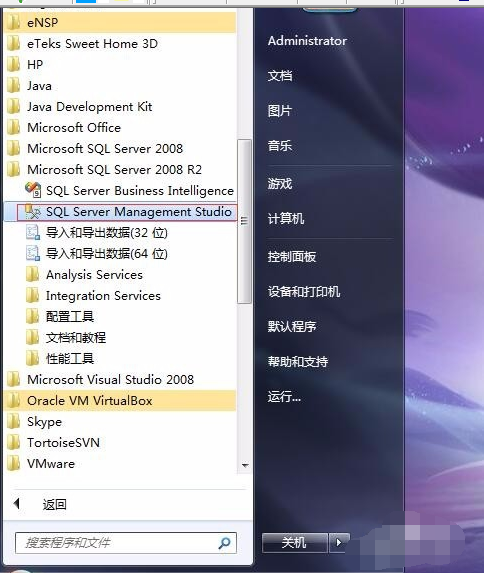Click the Microsoft SQL Server 2008 R2 folder icon

coord(14,170)
